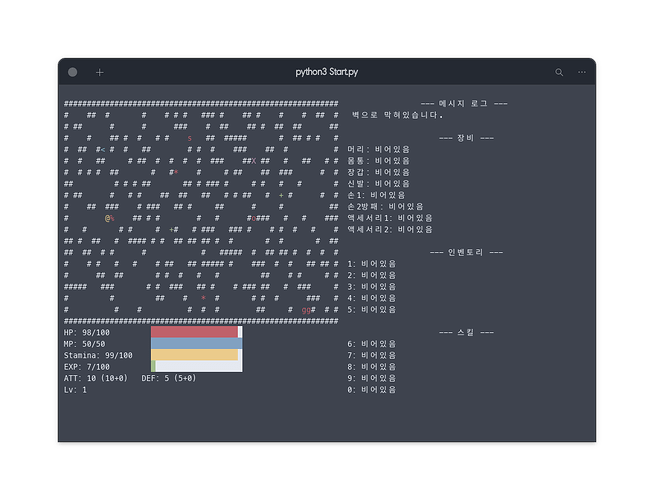Select the 머리 (head) equipment slot
The width and height of the screenshot is (654, 500).
pyautogui.click(x=378, y=149)
